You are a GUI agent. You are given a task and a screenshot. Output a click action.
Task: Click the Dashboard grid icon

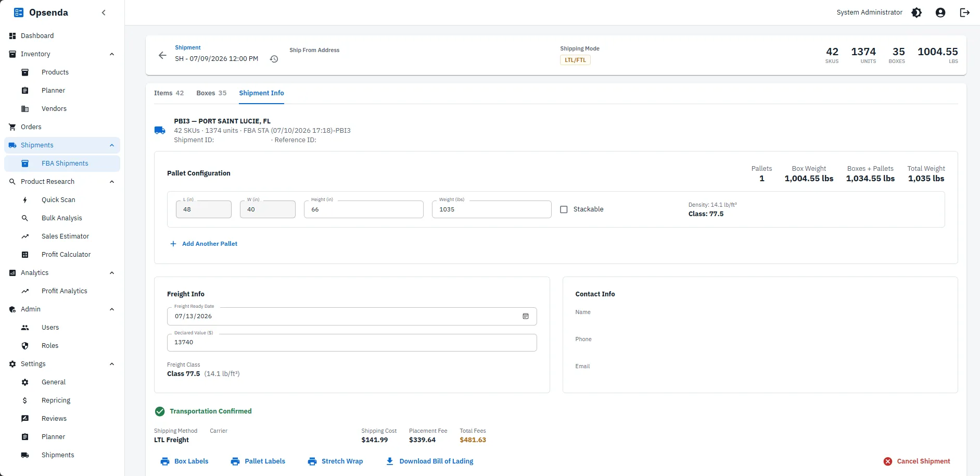click(x=12, y=36)
